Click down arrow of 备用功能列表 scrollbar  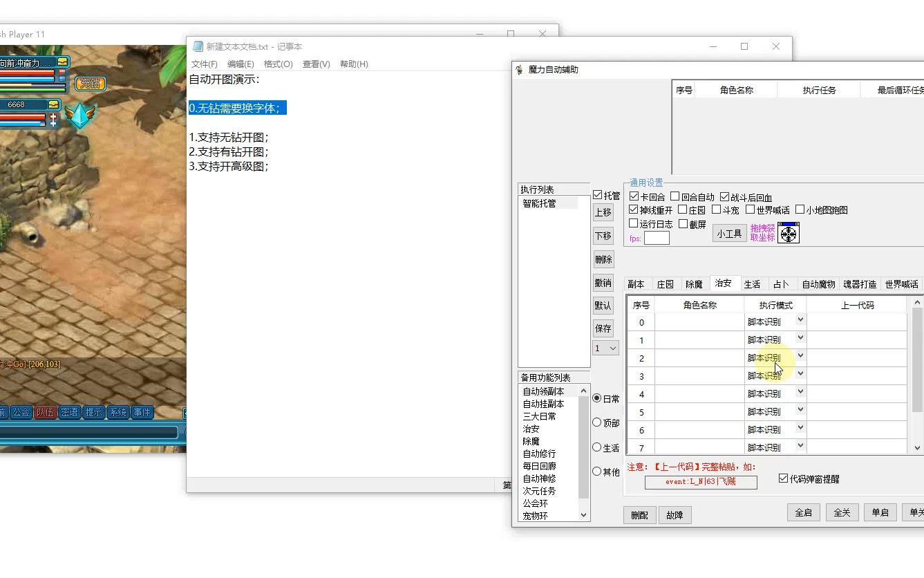tap(583, 515)
